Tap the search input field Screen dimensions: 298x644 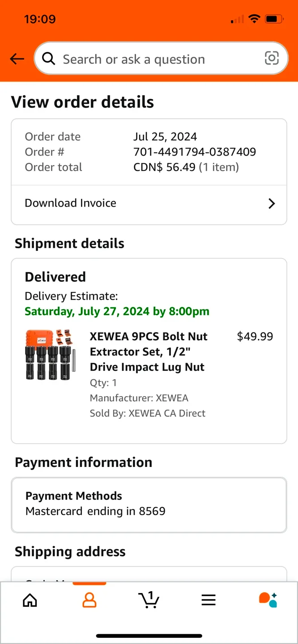tap(134, 59)
